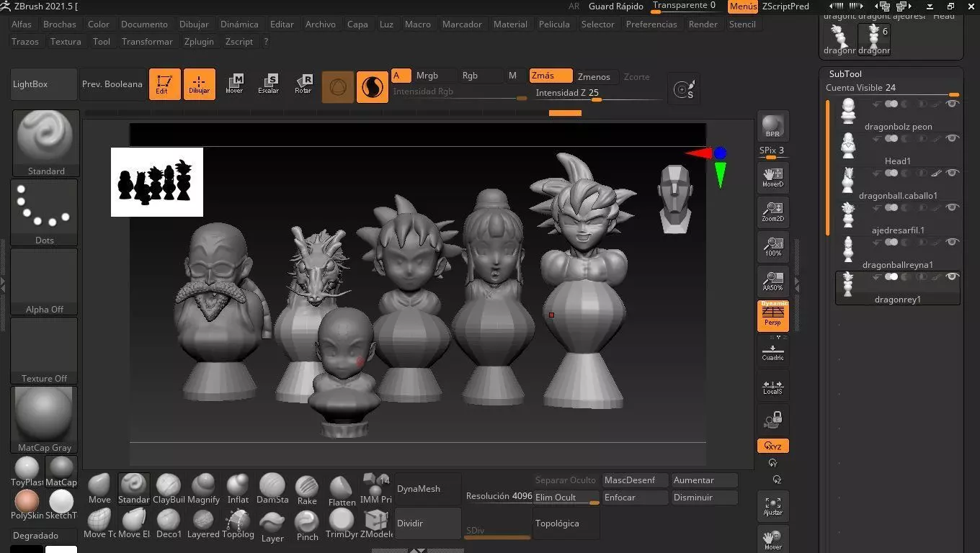Choose the ToyPlastic material sphere
The width and height of the screenshot is (980, 553).
[x=27, y=471]
